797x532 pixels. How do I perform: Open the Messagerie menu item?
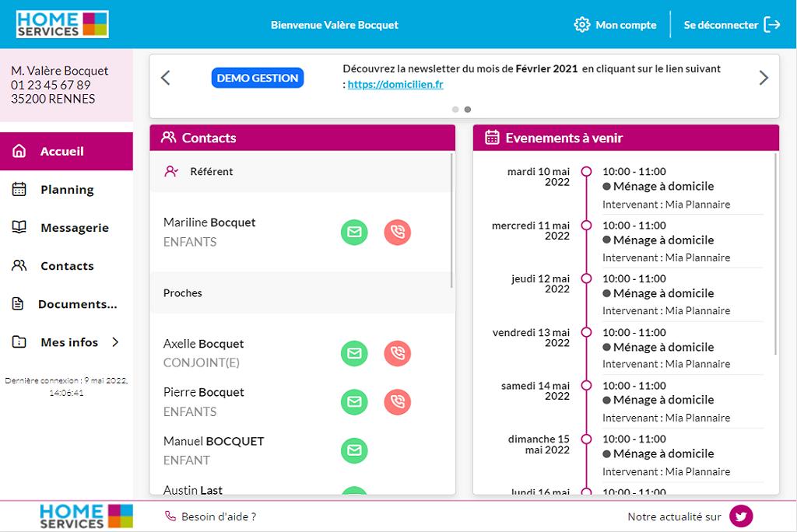(67, 228)
